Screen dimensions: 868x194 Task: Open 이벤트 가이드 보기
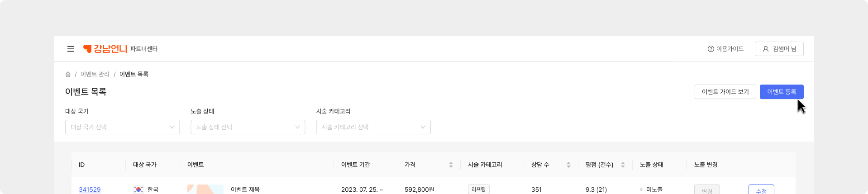point(725,92)
